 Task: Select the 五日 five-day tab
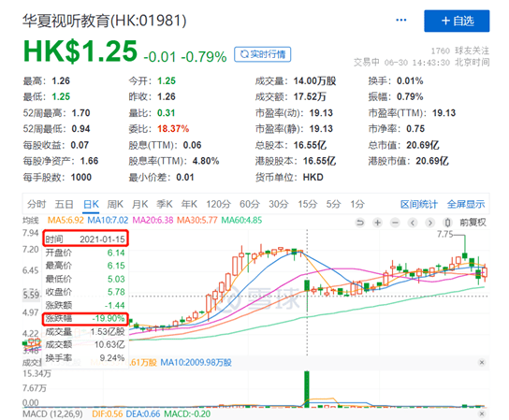(64, 204)
